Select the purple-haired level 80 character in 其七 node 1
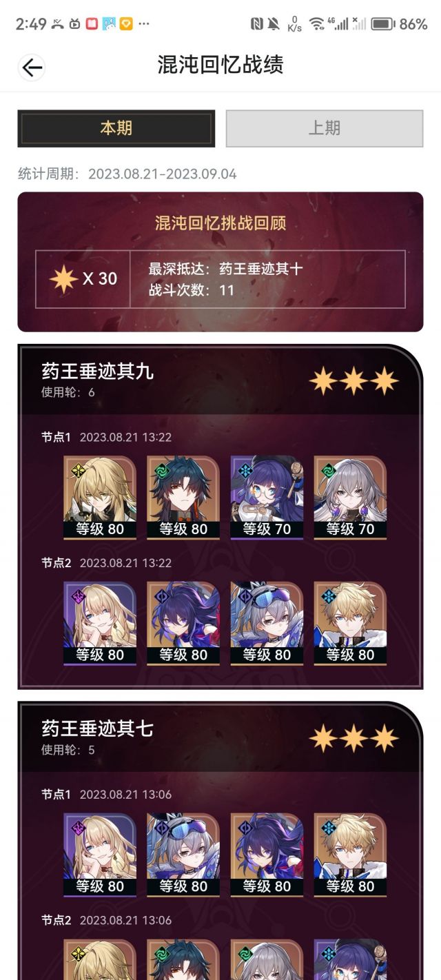The width and height of the screenshot is (441, 980). [x=267, y=855]
